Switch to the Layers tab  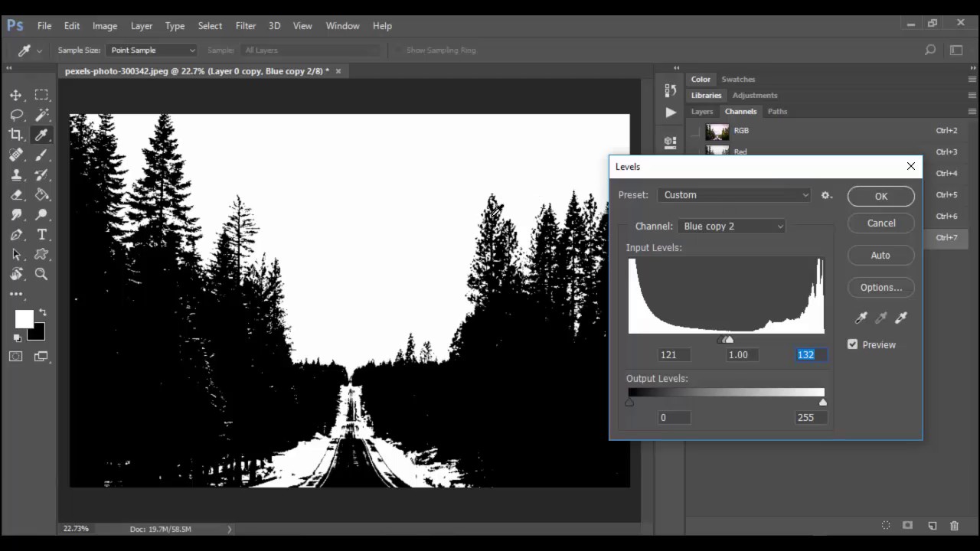[702, 112]
